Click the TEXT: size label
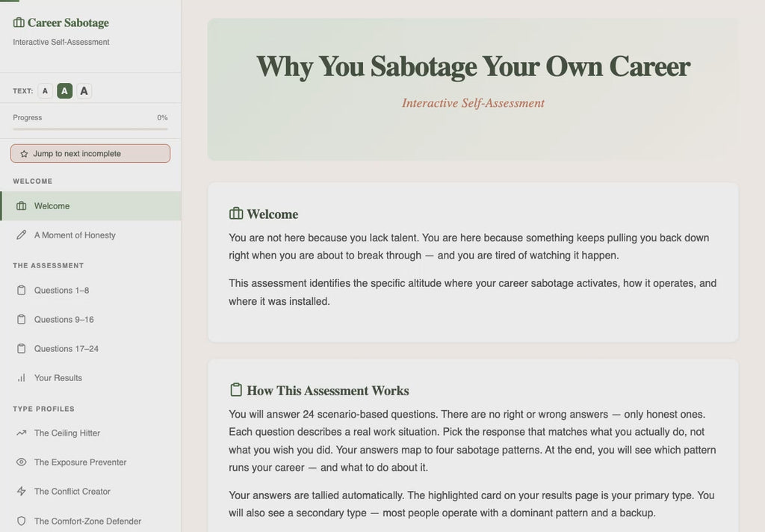 (x=23, y=90)
